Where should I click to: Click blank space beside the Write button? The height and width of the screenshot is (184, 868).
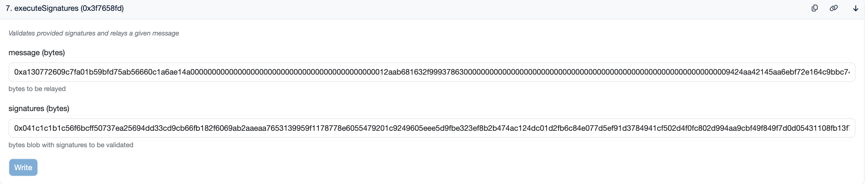236,168
